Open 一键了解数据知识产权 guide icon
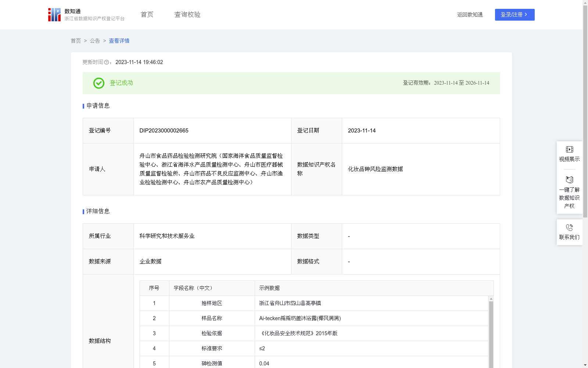Viewport: 588px width, 368px height. pyautogui.click(x=569, y=180)
